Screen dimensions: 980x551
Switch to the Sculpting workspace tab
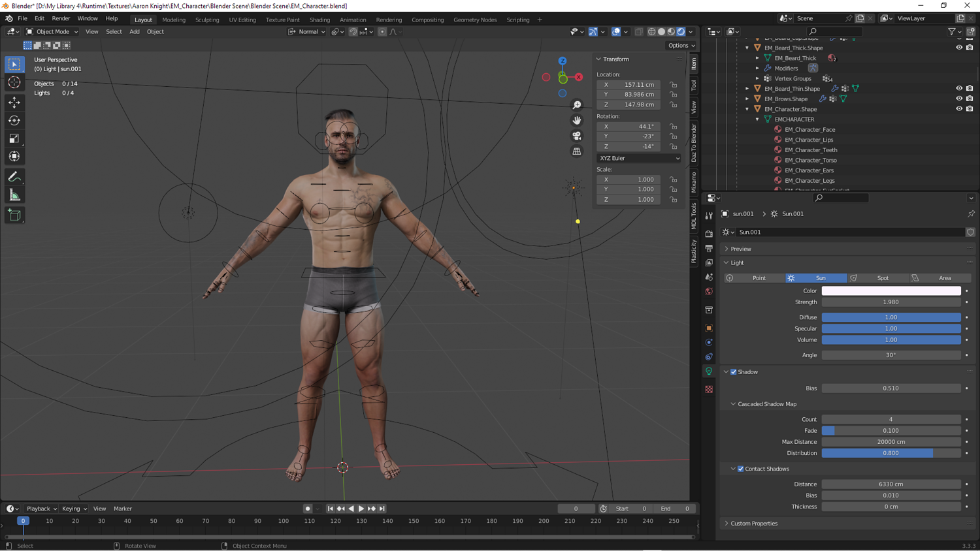coord(207,20)
